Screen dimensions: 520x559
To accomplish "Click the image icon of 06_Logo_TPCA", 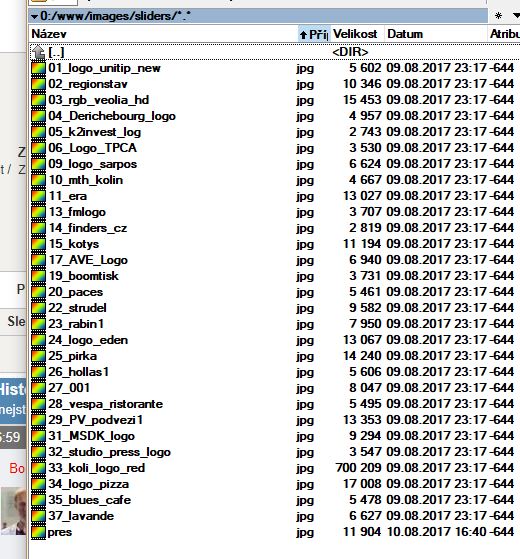I will [38, 148].
